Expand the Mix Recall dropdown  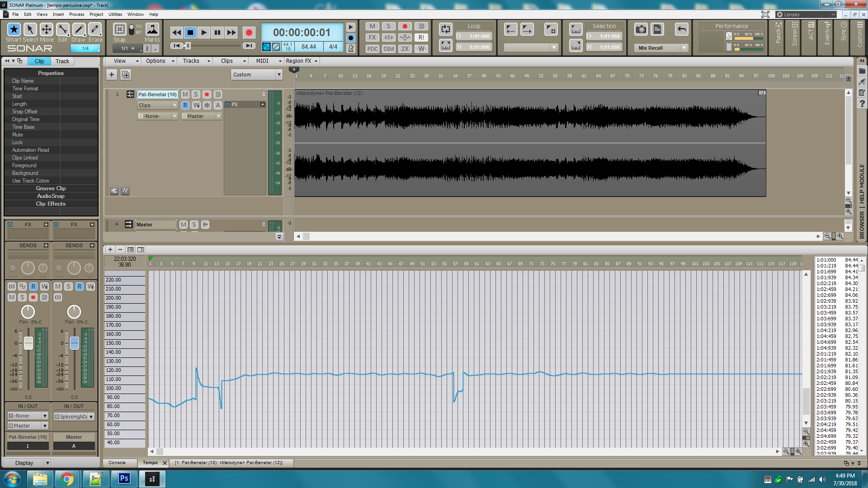684,48
